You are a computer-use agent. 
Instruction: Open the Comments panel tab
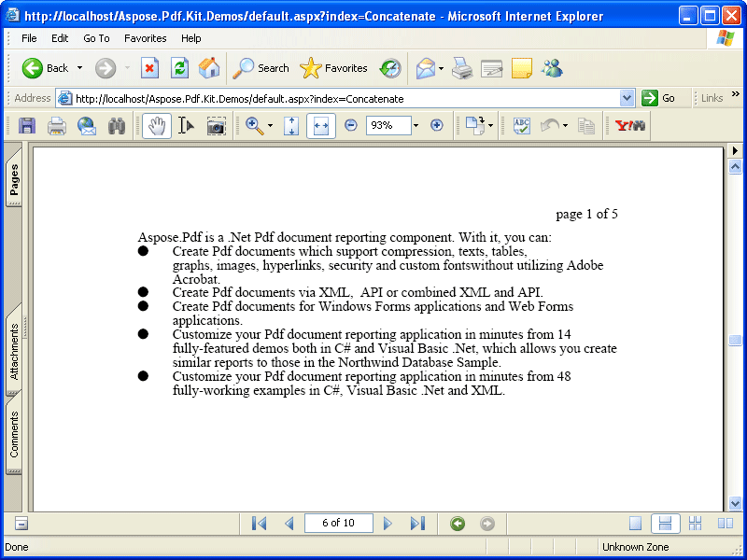pyautogui.click(x=14, y=434)
